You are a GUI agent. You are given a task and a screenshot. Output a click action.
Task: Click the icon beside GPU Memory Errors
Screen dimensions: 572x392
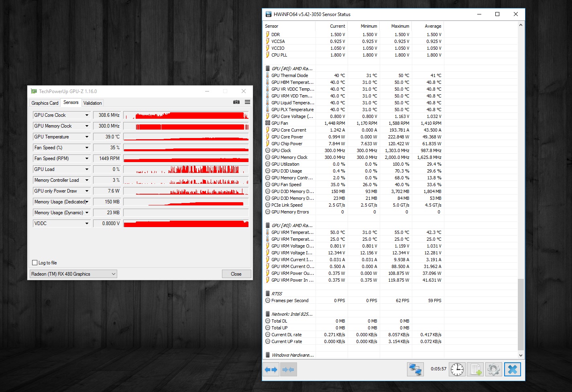(x=268, y=212)
